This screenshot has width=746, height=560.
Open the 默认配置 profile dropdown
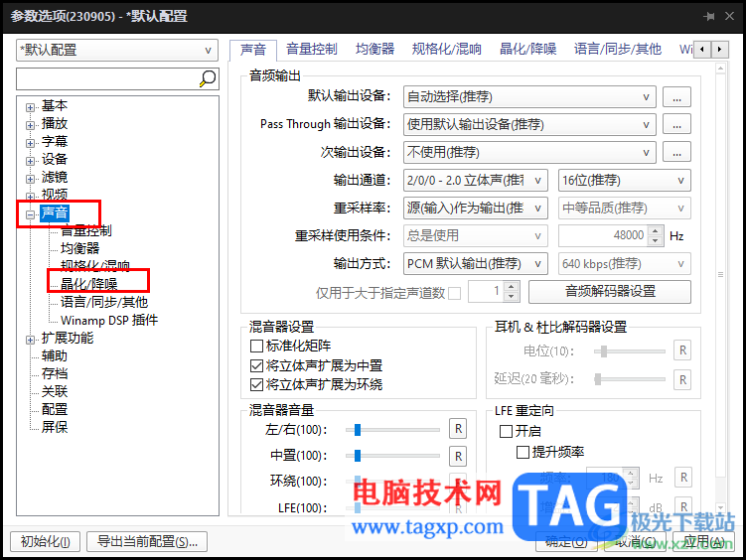pyautogui.click(x=117, y=50)
